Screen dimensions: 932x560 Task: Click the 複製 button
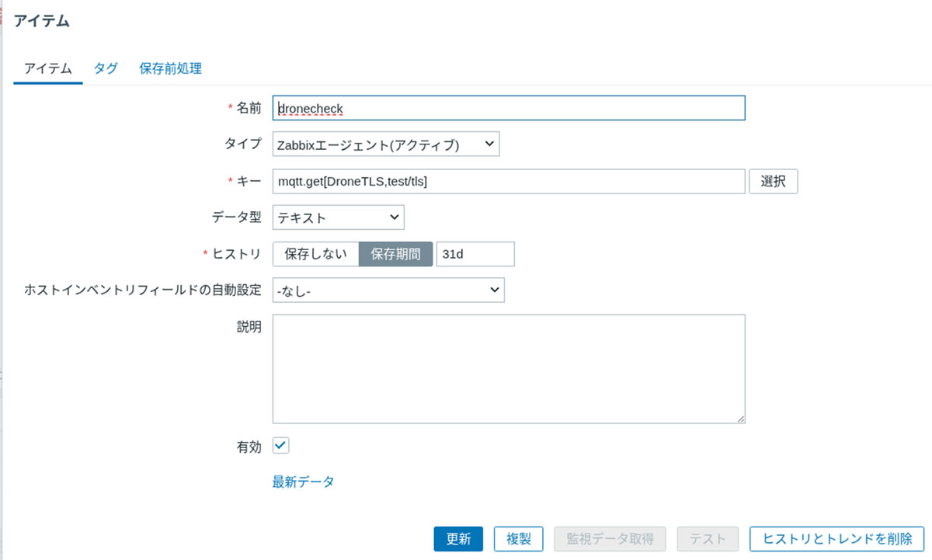point(518,539)
